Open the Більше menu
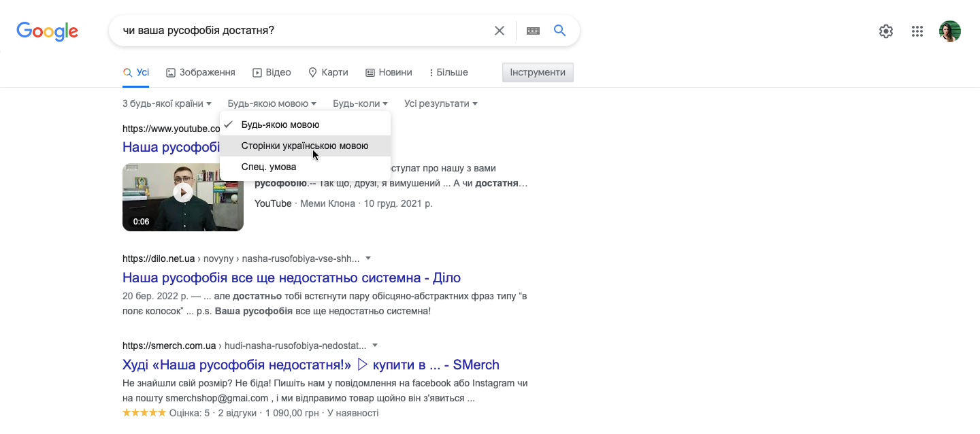 (x=448, y=71)
